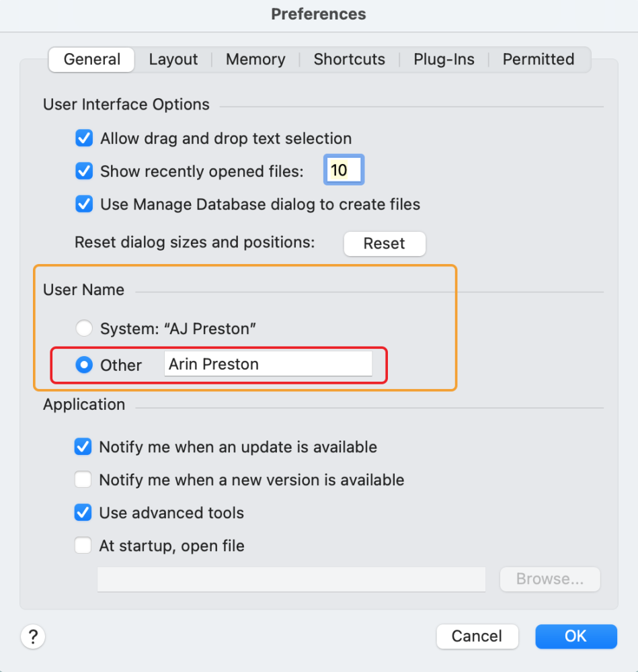Enable At startup, open file
Viewport: 638px width, 672px height.
pyautogui.click(x=83, y=546)
